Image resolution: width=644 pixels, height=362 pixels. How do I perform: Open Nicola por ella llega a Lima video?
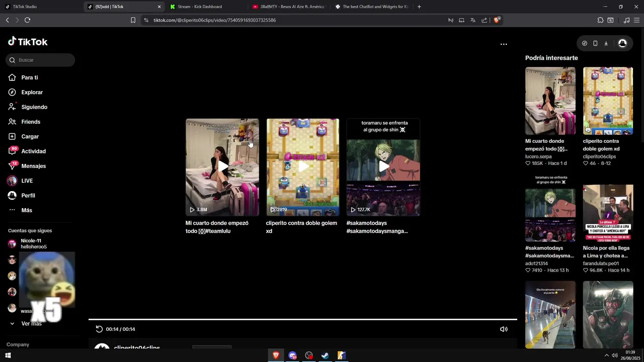(x=608, y=213)
